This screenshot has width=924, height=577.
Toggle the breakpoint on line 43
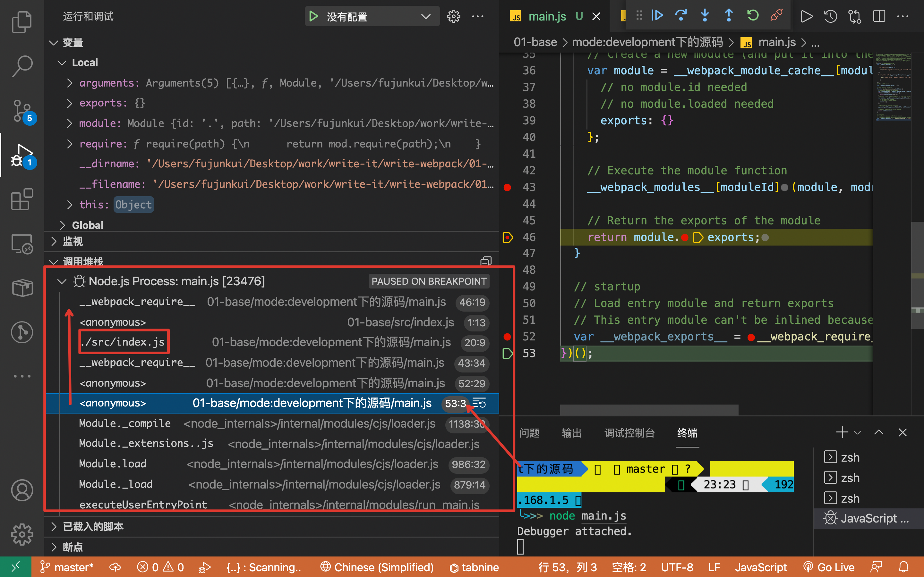[x=508, y=188]
